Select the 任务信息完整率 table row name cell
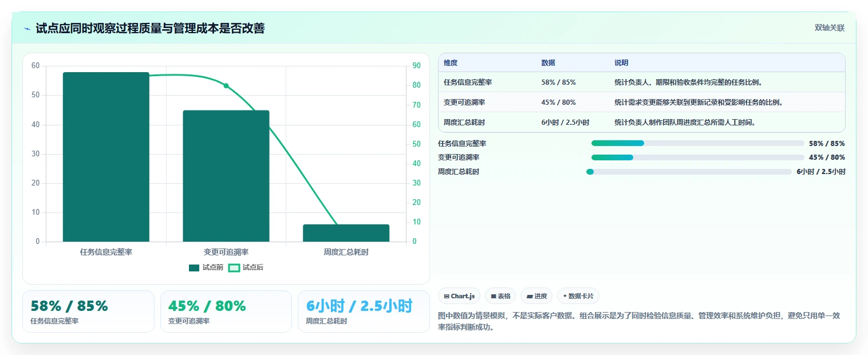This screenshot has height=355, width=868. 468,82
